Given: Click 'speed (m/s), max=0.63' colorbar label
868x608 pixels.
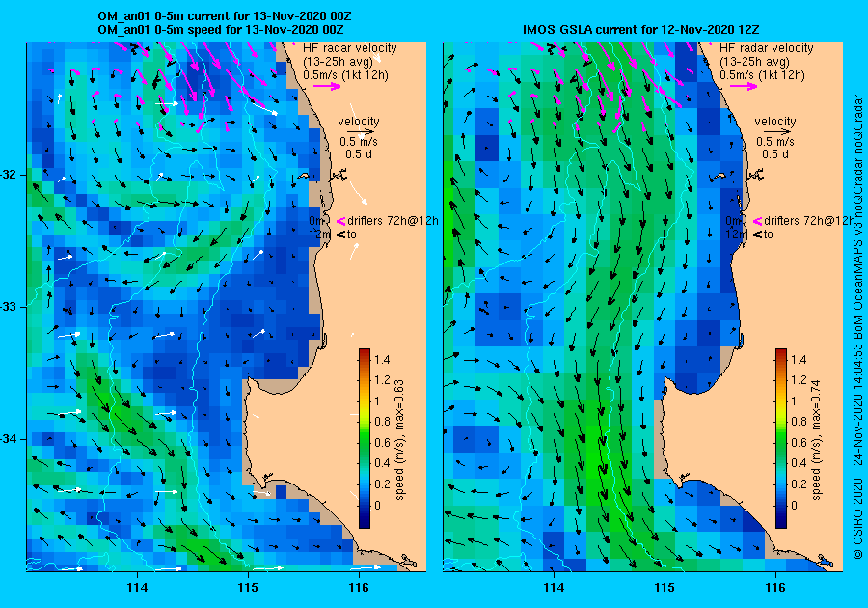Looking at the screenshot, I should point(399,440).
